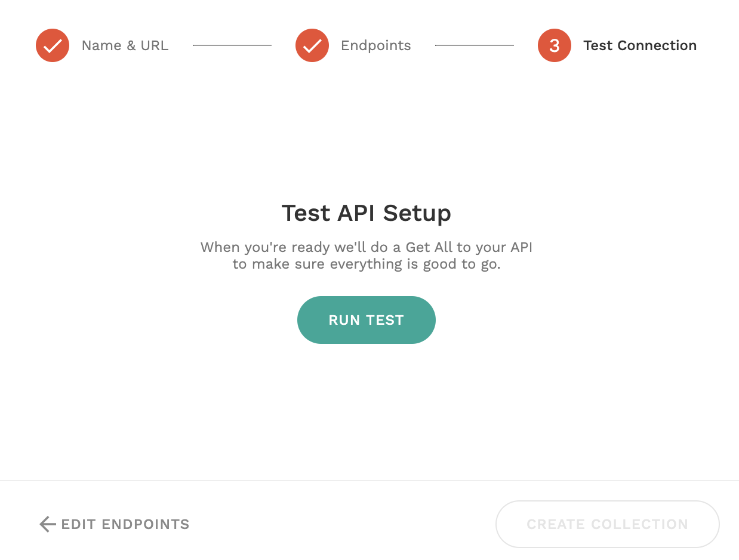Click the Name & URL checkmark icon

(x=53, y=45)
